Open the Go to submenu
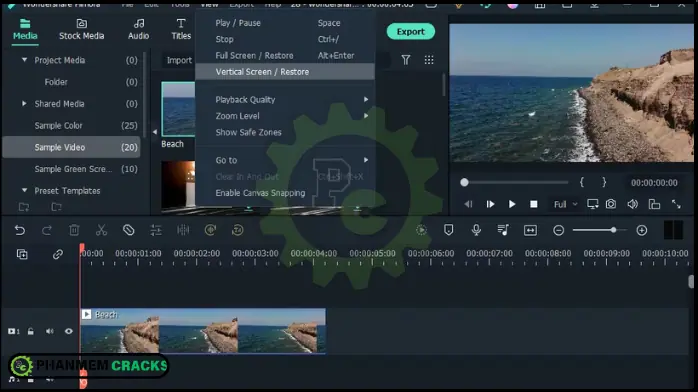 (285, 160)
